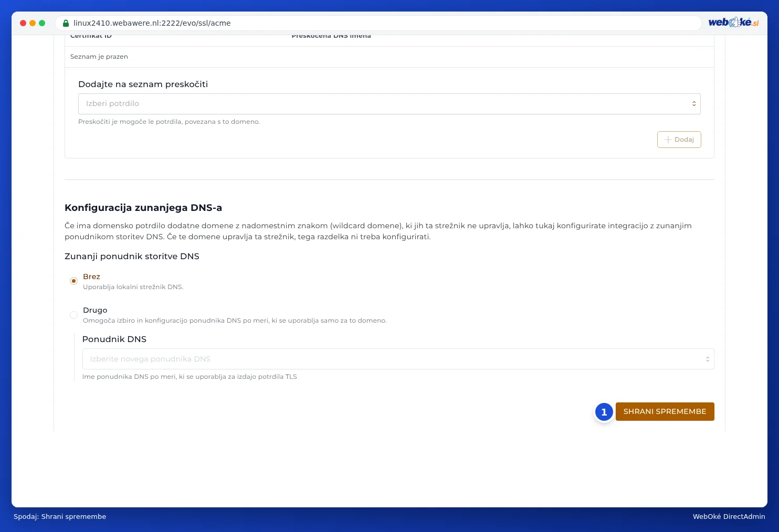Open the 'Izberi potrdilo' dropdown
Viewport: 779px width, 532px height.
click(389, 104)
